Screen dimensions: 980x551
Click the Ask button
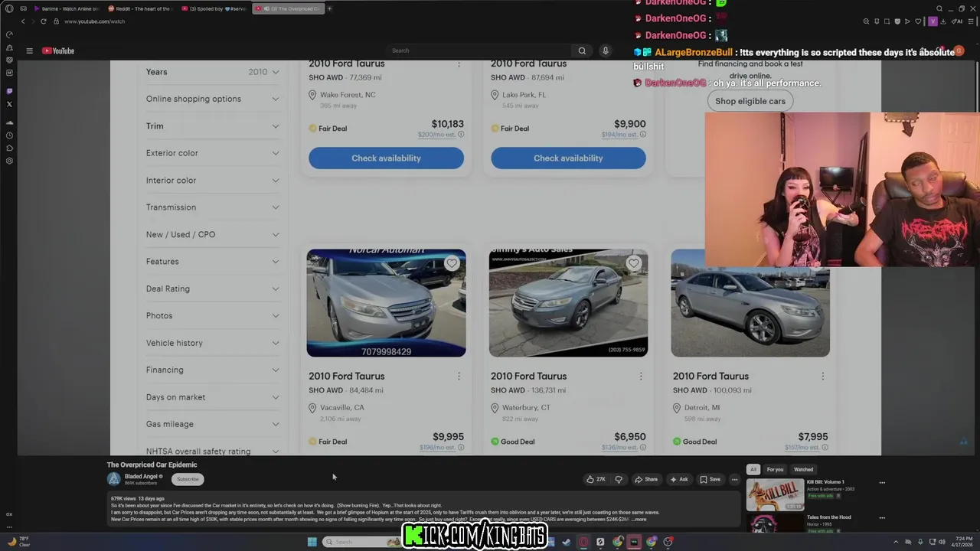pyautogui.click(x=679, y=480)
